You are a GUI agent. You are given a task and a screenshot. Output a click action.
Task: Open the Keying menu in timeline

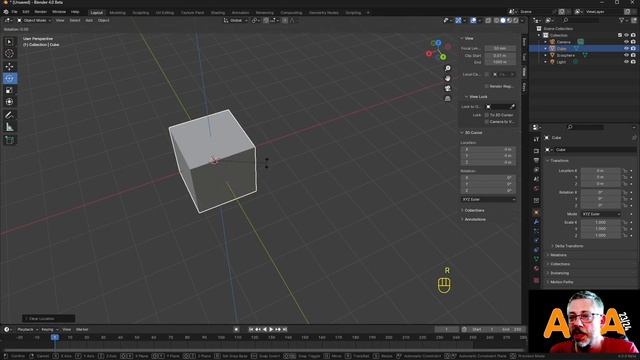coord(49,329)
